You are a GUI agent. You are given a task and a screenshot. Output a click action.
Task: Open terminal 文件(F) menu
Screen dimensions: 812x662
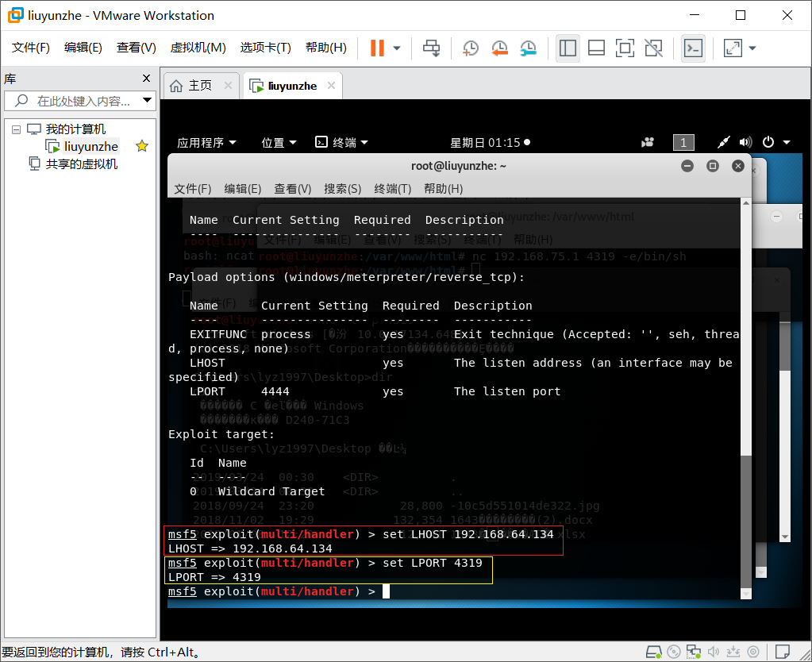(x=193, y=189)
